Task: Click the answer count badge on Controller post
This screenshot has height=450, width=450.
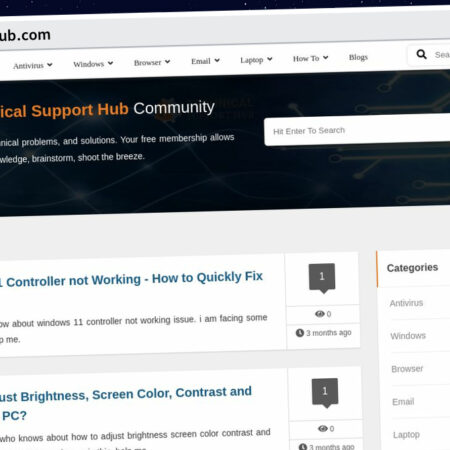Action: (x=322, y=278)
